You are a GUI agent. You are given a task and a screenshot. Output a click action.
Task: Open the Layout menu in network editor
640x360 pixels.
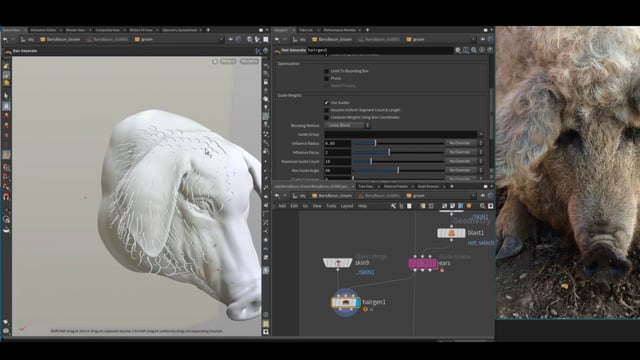point(347,206)
